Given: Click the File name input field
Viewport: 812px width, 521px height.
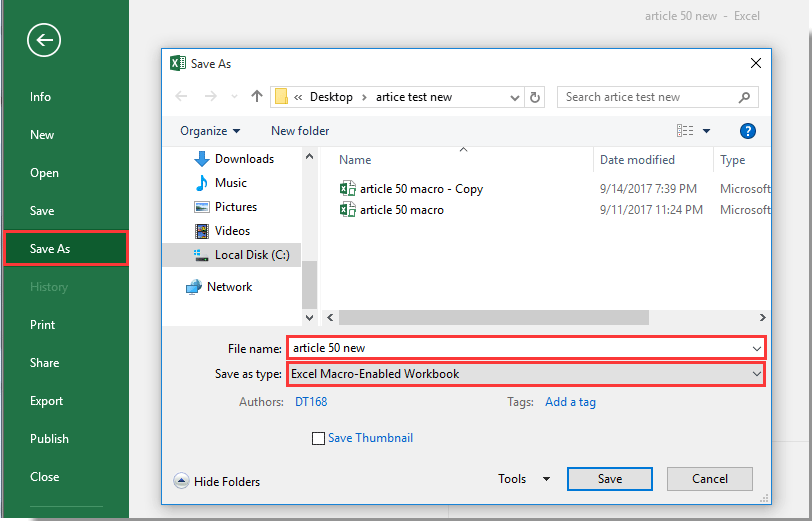Looking at the screenshot, I should [x=520, y=348].
